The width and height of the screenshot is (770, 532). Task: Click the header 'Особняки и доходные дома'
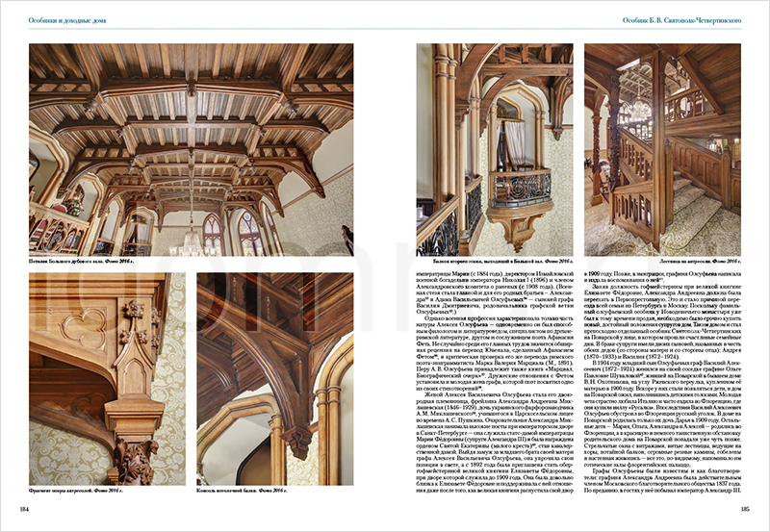tap(66, 20)
